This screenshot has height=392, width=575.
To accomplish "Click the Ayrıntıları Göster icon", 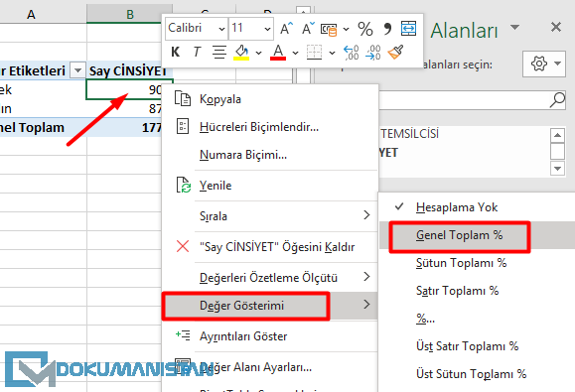I will pyautogui.click(x=183, y=334).
